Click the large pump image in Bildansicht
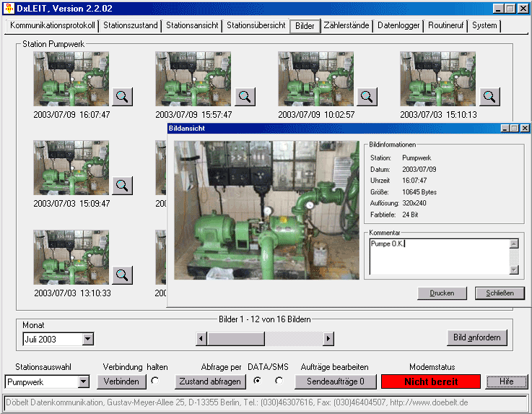 pos(266,210)
